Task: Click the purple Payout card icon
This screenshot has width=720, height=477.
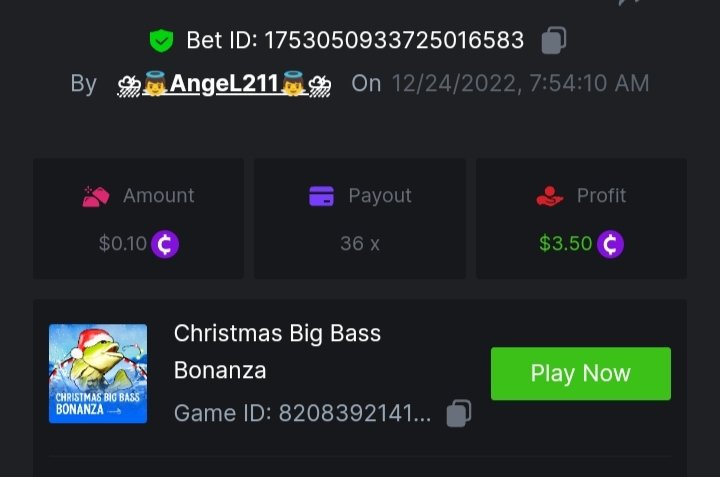Action: click(x=321, y=196)
